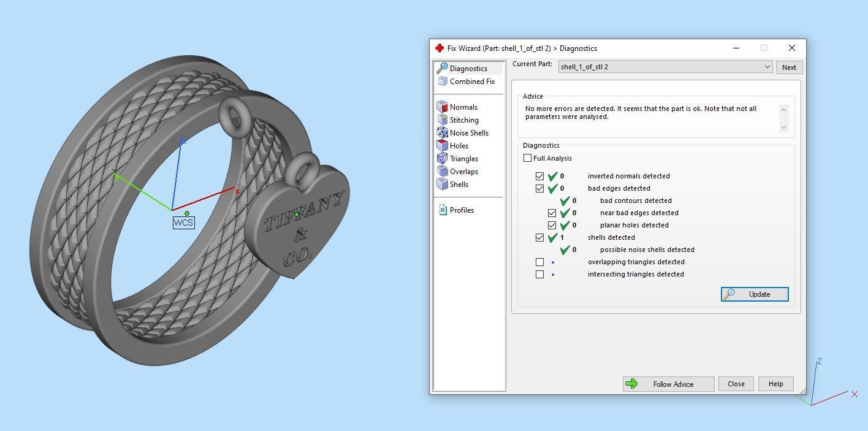The height and width of the screenshot is (431, 868).
Task: Click the Advice text scroll down arrow
Action: click(783, 127)
